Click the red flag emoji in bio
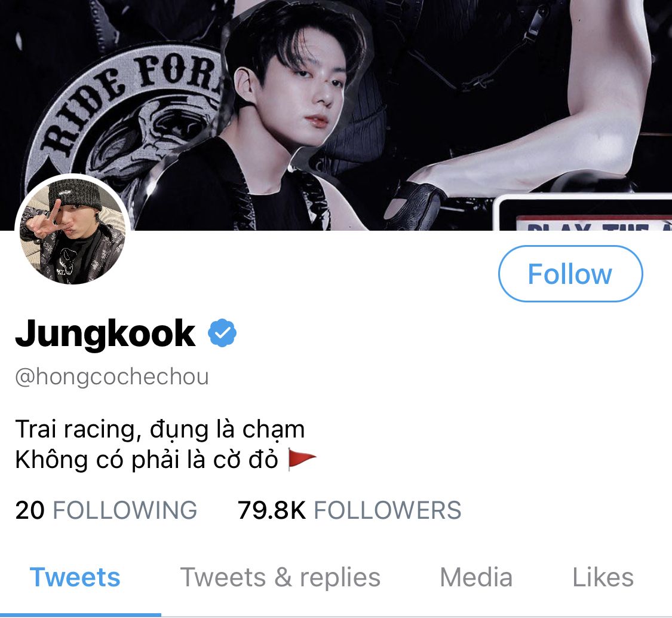The width and height of the screenshot is (672, 618). [302, 459]
